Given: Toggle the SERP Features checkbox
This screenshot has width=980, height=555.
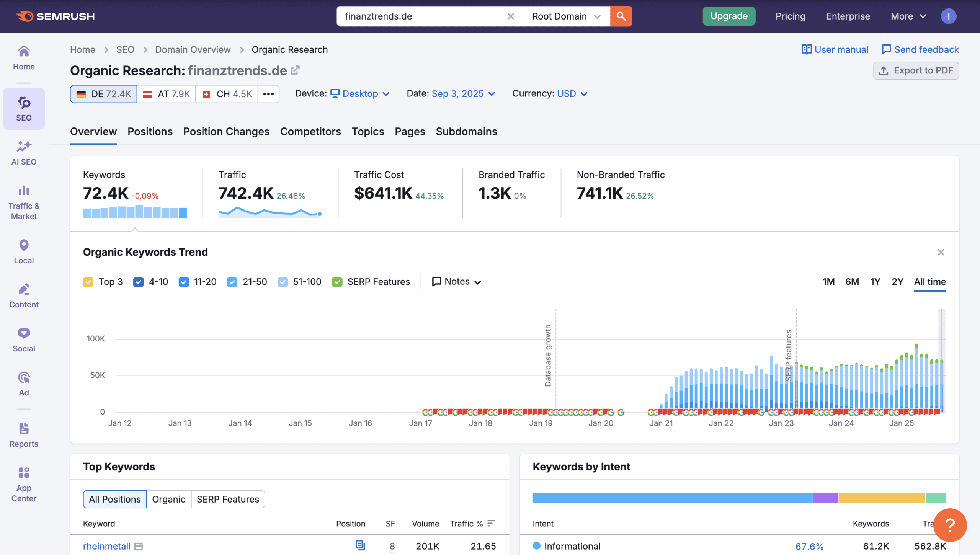Looking at the screenshot, I should pos(337,282).
